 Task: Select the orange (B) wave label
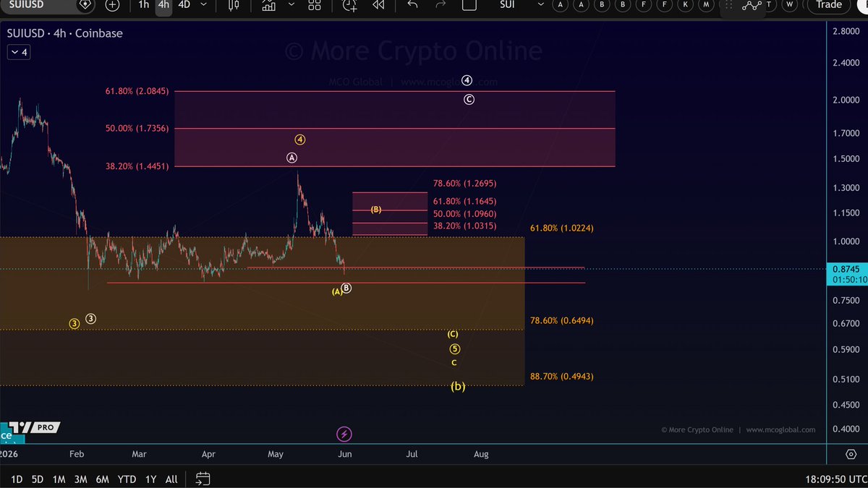point(376,210)
